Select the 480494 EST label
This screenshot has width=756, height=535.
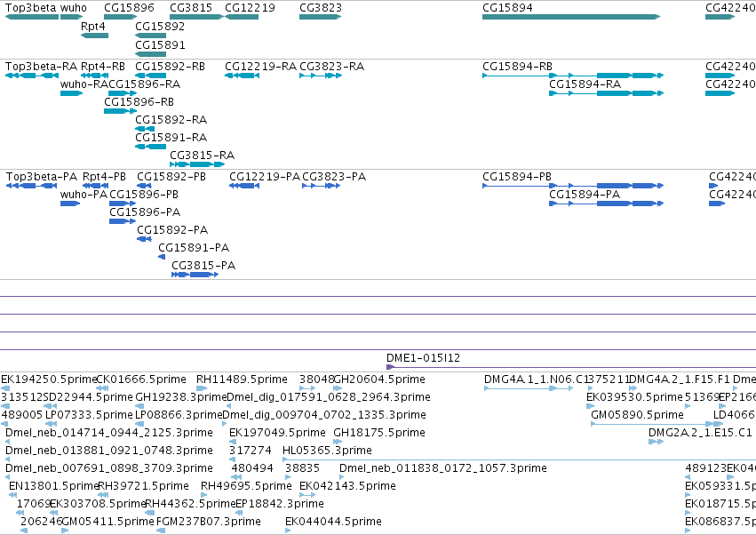coord(252,468)
